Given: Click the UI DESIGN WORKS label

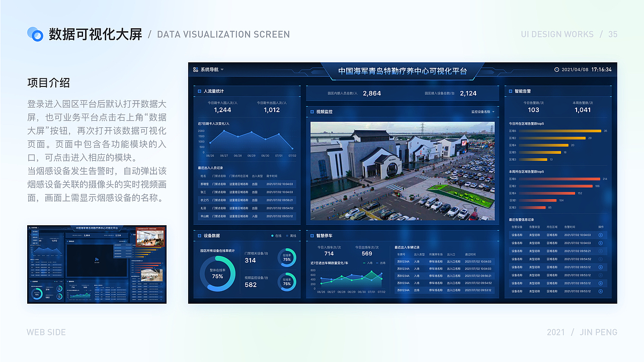Looking at the screenshot, I should (x=557, y=34).
